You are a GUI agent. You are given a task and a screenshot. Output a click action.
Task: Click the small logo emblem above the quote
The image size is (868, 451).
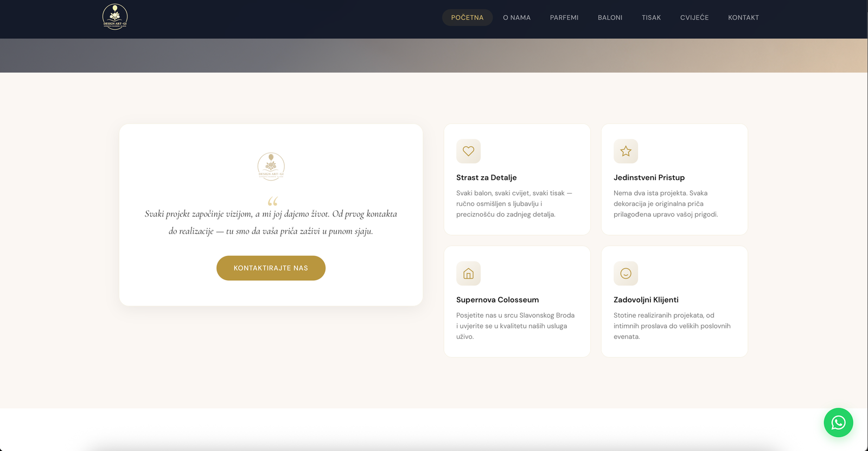tap(271, 166)
